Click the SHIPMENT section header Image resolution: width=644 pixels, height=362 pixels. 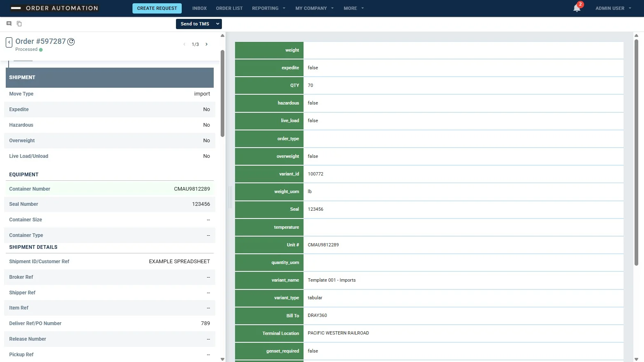110,77
